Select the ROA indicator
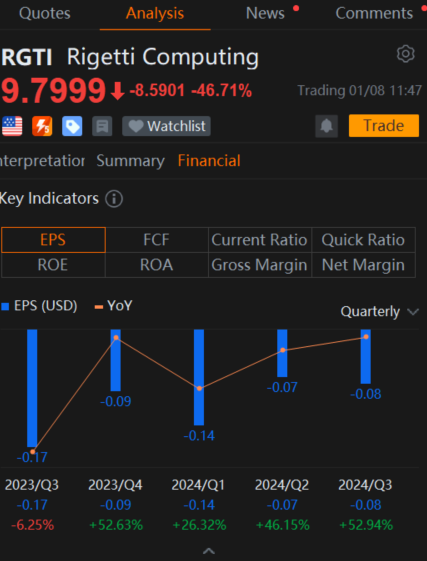The width and height of the screenshot is (427, 561). pos(157,265)
